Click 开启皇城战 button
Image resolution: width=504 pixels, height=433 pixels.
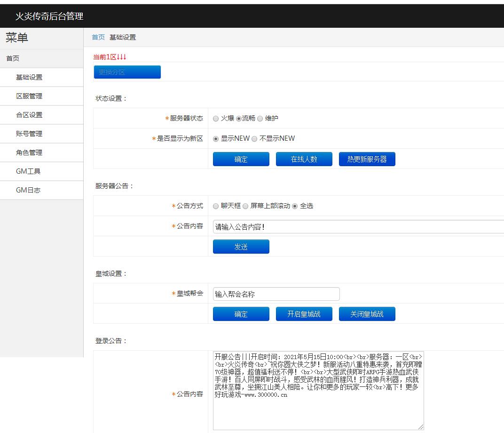(x=304, y=314)
